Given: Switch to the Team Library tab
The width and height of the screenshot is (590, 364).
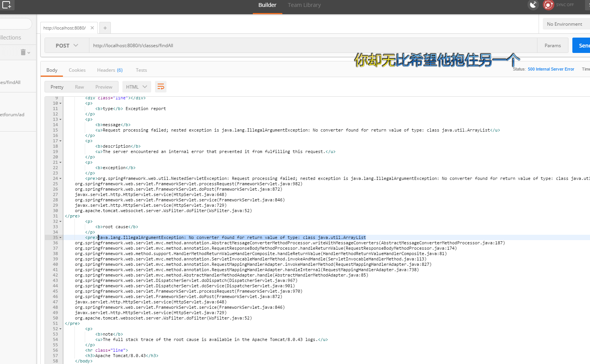Looking at the screenshot, I should click(x=304, y=5).
